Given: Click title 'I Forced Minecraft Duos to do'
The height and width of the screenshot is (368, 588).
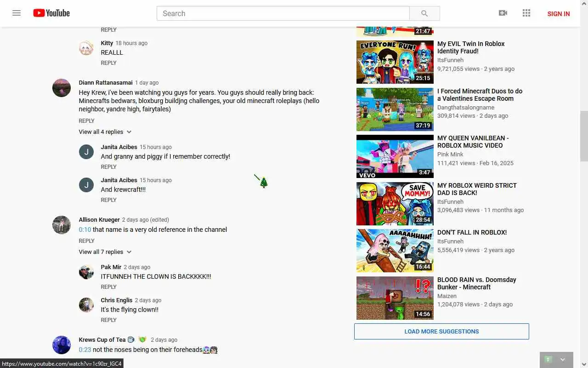Looking at the screenshot, I should [x=480, y=95].
